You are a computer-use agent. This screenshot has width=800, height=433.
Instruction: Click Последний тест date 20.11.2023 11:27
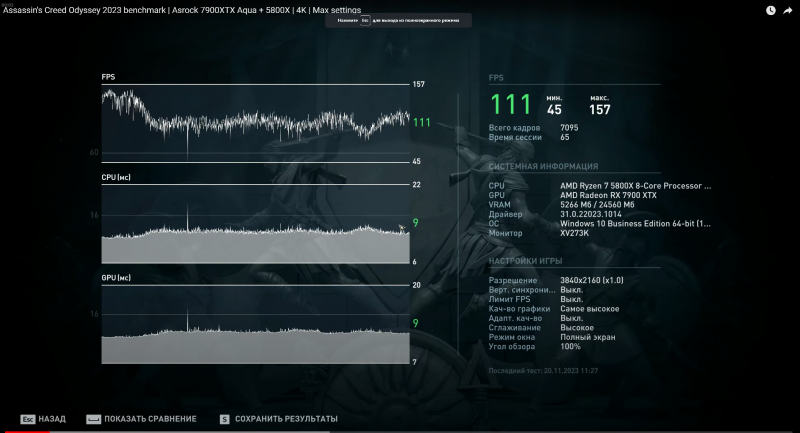570,371
